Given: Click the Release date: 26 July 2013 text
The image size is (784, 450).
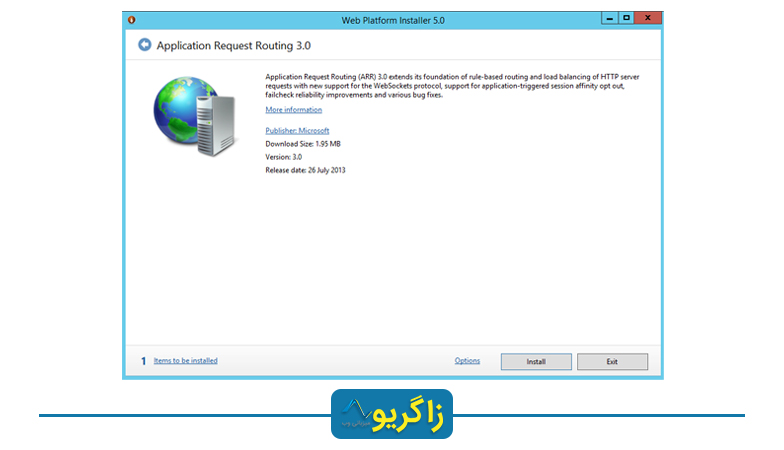Looking at the screenshot, I should [x=305, y=170].
